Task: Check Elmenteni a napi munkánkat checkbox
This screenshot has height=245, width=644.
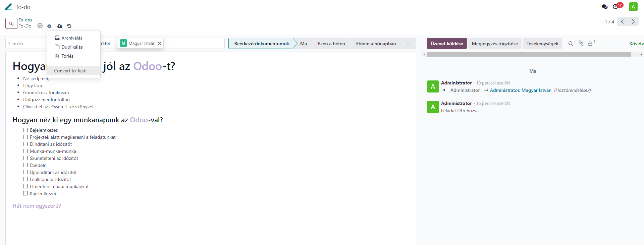Action: pos(25,186)
